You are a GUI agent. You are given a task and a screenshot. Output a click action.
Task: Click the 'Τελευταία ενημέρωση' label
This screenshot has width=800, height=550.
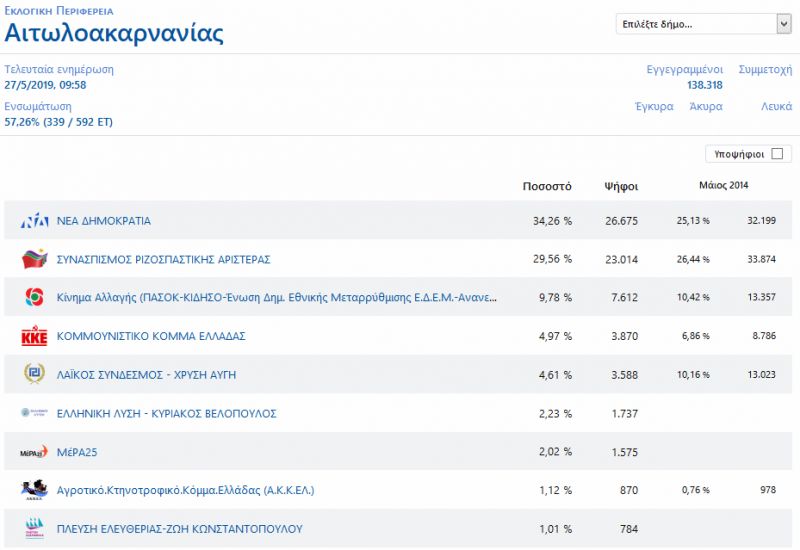point(59,69)
